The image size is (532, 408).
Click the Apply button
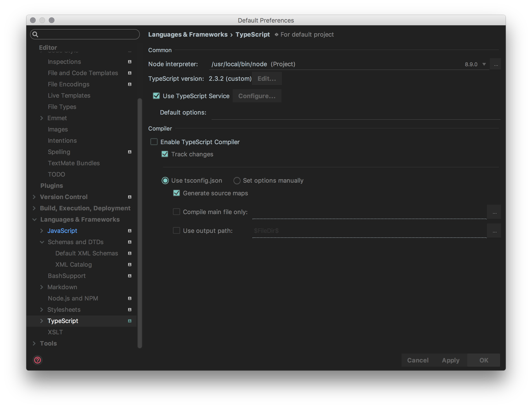point(451,360)
